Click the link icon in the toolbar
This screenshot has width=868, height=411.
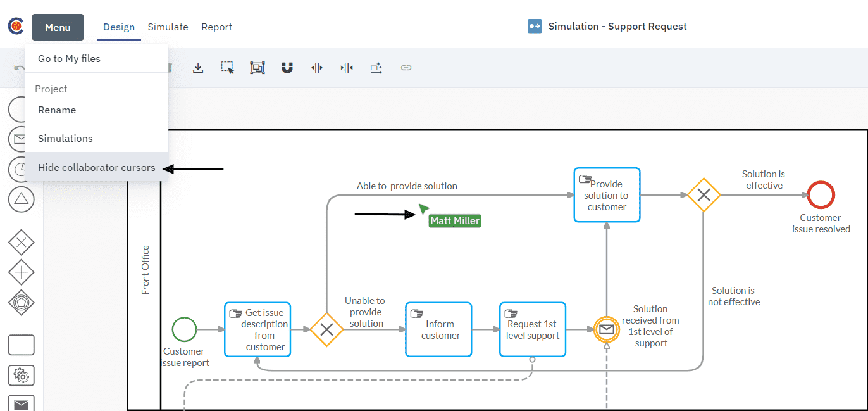(406, 68)
